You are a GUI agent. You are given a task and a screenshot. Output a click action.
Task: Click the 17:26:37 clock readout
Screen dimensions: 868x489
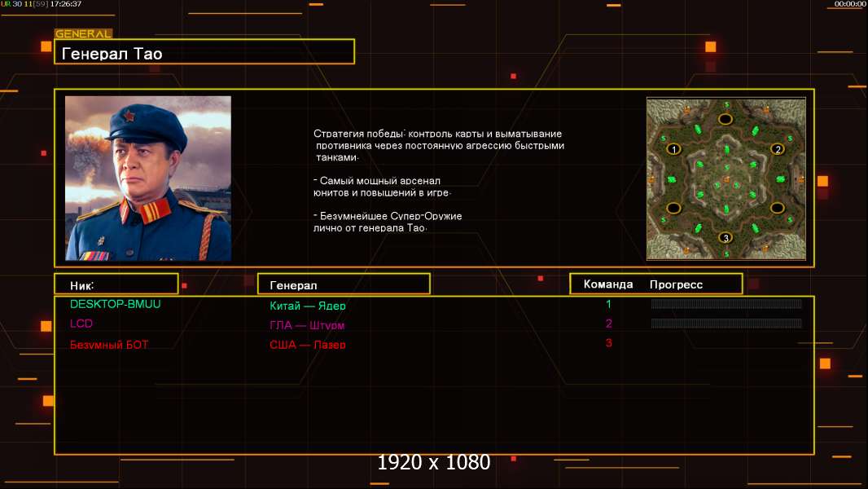click(x=66, y=4)
